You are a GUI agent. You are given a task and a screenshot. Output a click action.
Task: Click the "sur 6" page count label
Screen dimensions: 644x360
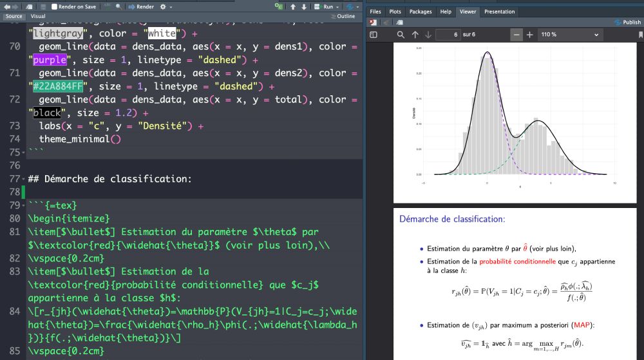pyautogui.click(x=469, y=35)
